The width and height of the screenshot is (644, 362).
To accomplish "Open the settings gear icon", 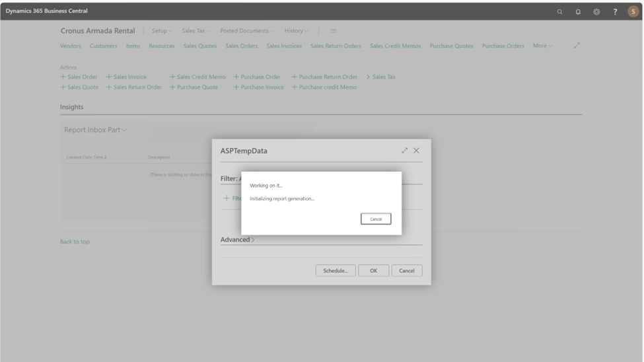I will tap(596, 12).
